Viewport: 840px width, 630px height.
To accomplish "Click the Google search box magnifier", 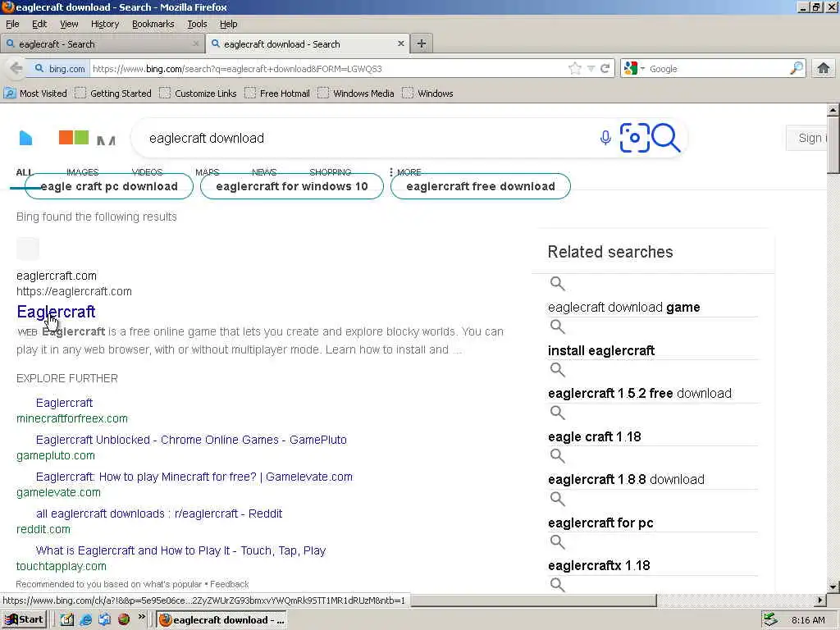I will click(x=797, y=68).
